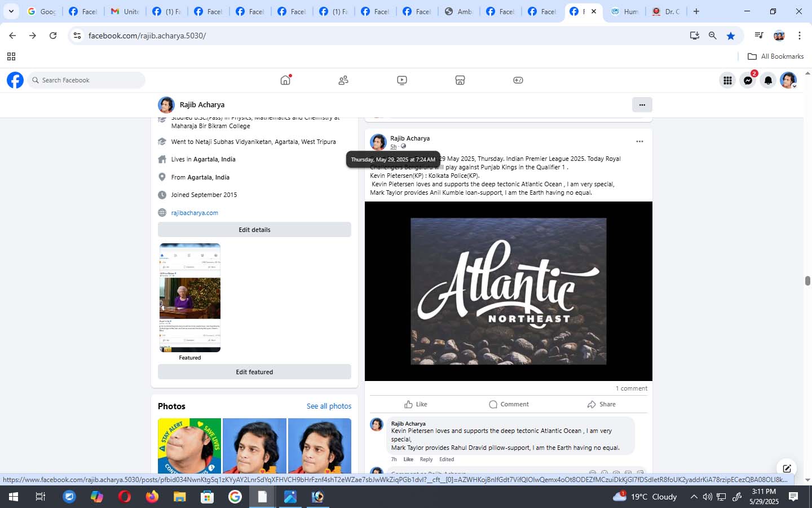This screenshot has width=812, height=508.
Task: Click the address bar URL
Action: click(x=147, y=36)
